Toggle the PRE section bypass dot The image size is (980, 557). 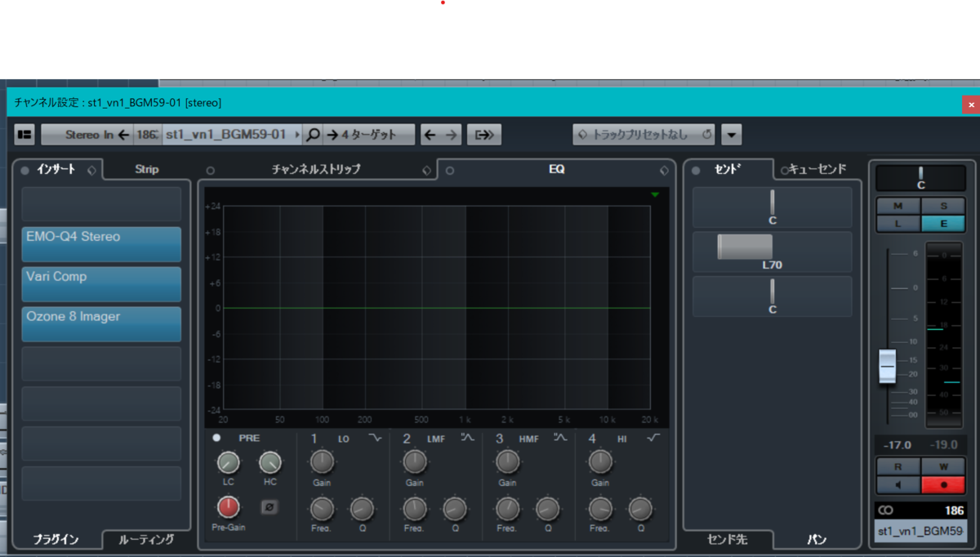pyautogui.click(x=216, y=438)
